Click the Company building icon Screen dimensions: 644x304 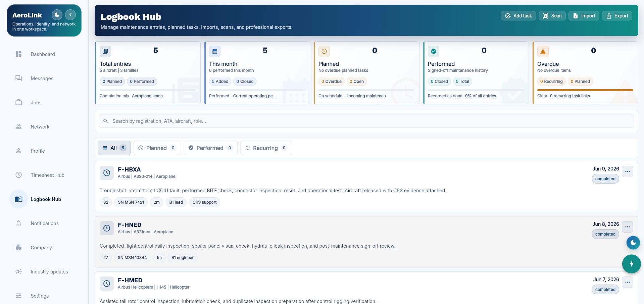(19, 248)
